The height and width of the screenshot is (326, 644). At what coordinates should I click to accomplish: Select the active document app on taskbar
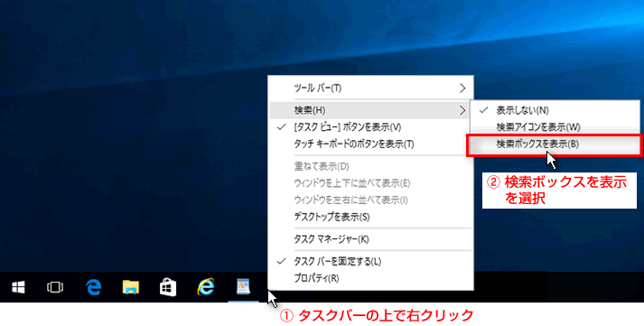[x=244, y=287]
